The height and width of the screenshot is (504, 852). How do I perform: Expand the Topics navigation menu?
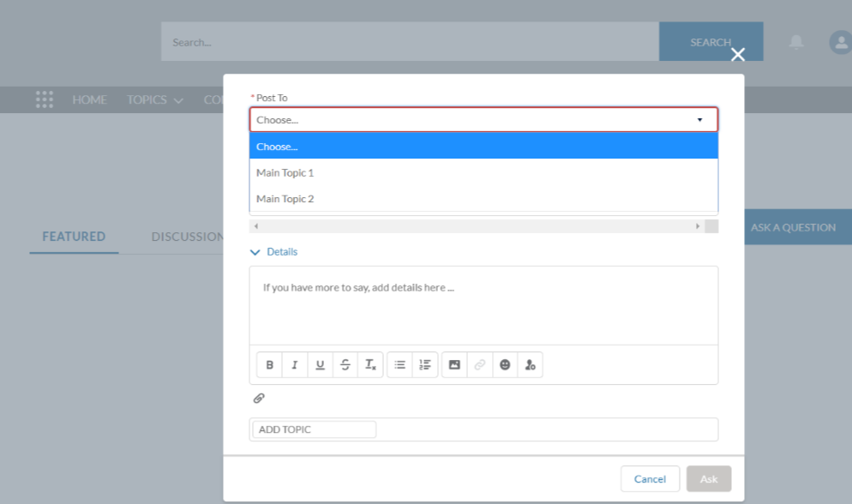pos(155,99)
